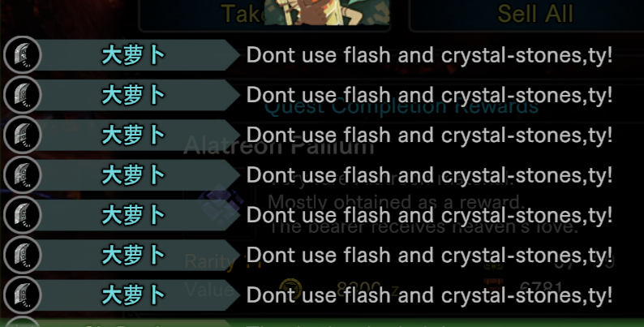Click the weapon icon on the third chat row

pos(23,135)
